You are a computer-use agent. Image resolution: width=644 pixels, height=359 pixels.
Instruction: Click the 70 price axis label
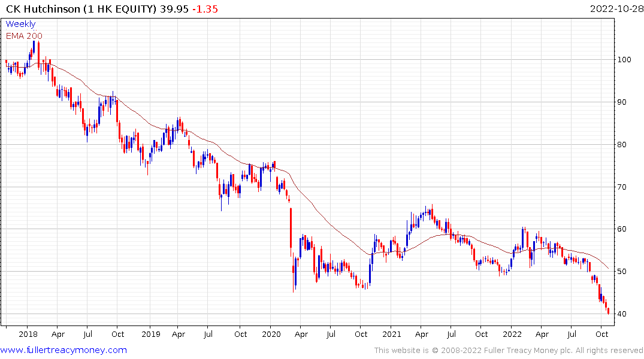[622, 187]
